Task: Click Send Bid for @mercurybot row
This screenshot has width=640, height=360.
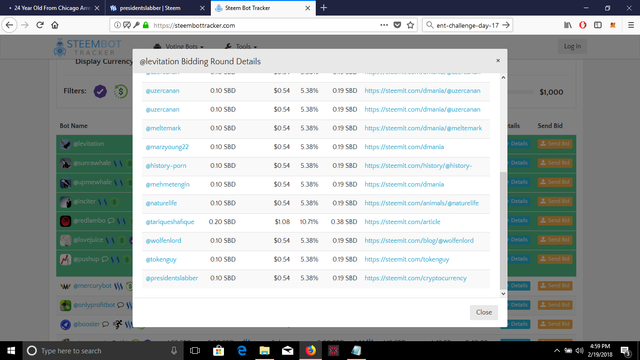Action: [x=555, y=286]
